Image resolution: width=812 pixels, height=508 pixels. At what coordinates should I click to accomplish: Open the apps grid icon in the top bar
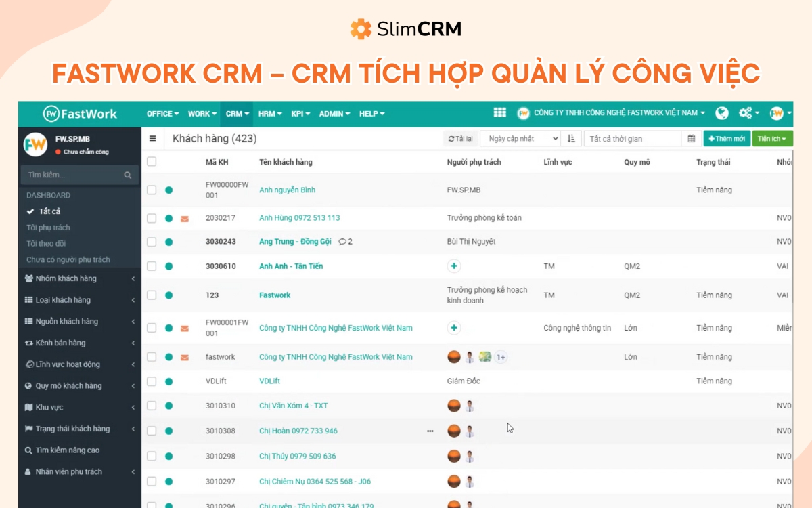500,114
